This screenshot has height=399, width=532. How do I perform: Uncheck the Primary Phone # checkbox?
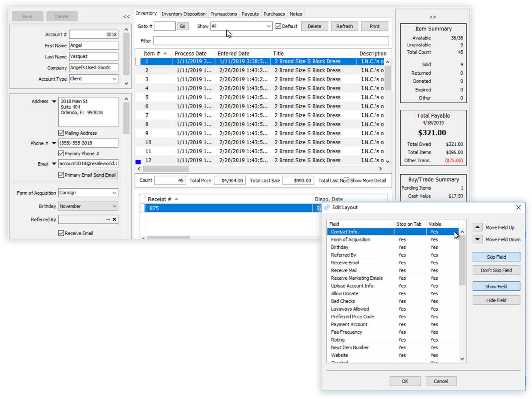click(61, 154)
